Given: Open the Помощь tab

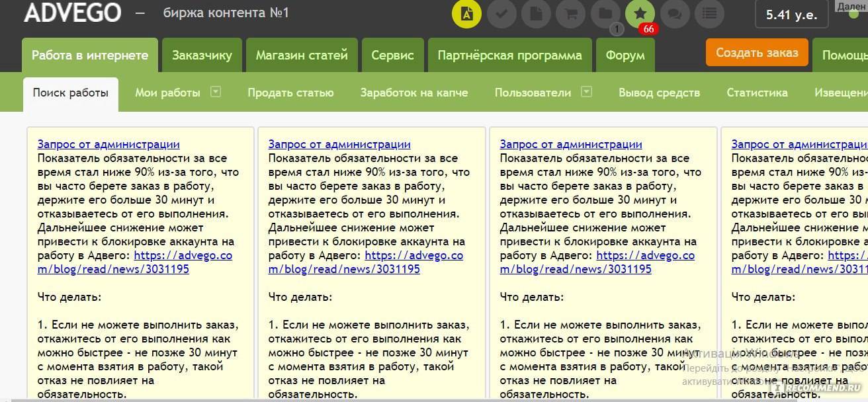Looking at the screenshot, I should click(840, 55).
